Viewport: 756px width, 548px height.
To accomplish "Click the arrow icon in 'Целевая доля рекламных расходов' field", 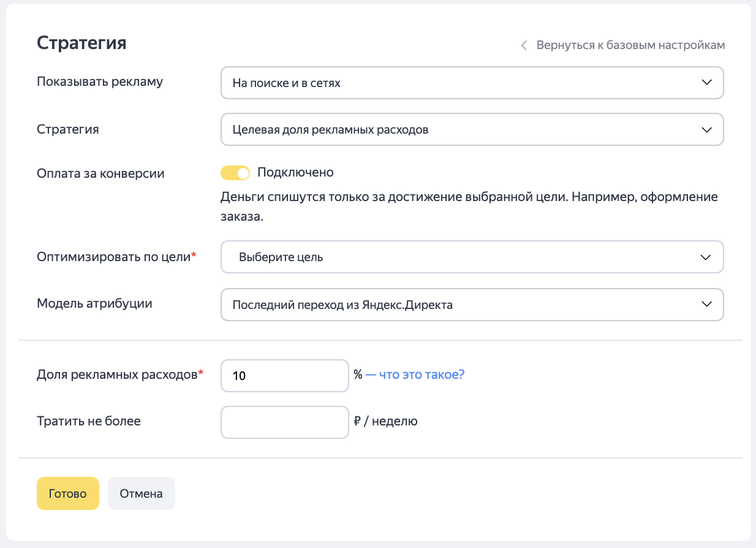I will pyautogui.click(x=706, y=129).
